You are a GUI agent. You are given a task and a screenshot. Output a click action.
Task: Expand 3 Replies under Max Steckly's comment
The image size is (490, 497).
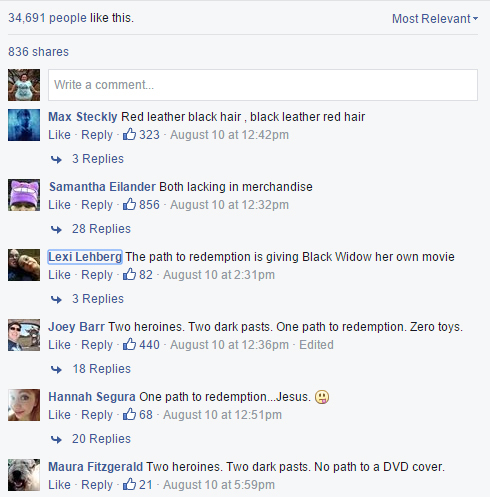(98, 159)
